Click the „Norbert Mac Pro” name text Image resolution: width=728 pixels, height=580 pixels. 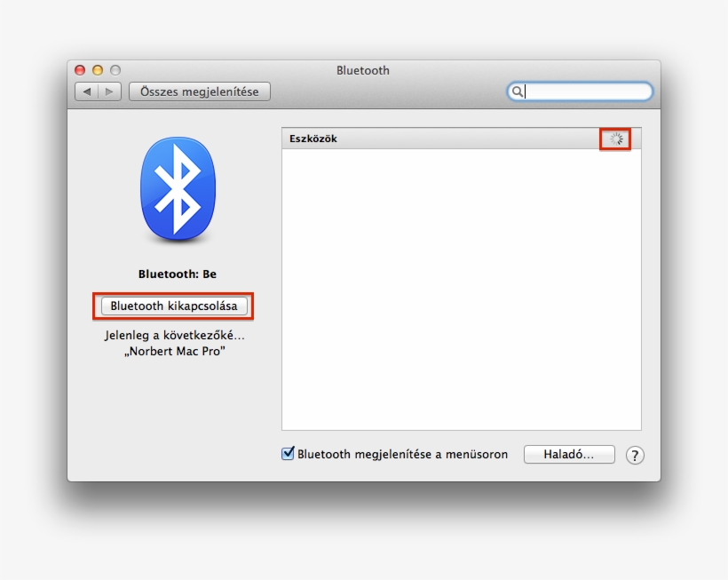pyautogui.click(x=175, y=351)
